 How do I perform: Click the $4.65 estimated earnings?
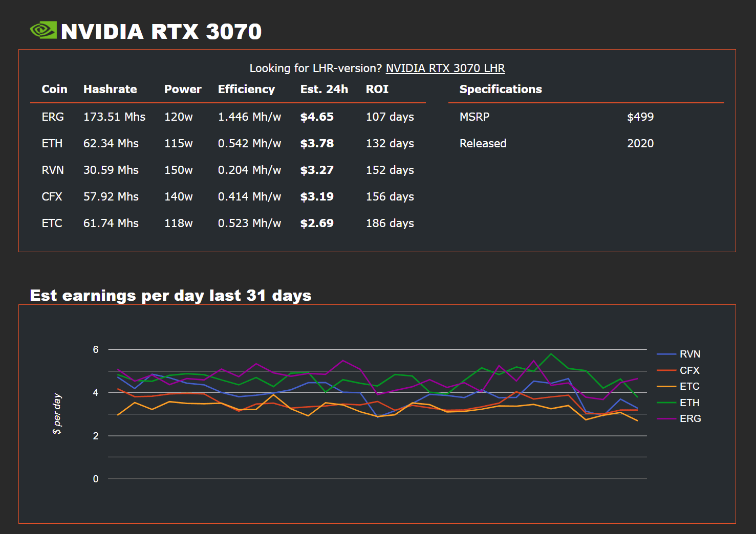pyautogui.click(x=317, y=117)
